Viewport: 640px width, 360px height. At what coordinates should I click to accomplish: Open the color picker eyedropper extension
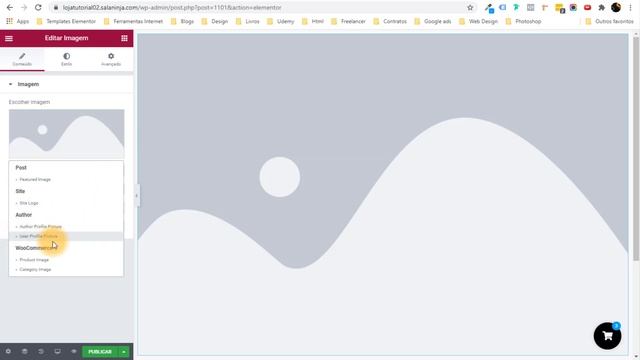click(489, 8)
